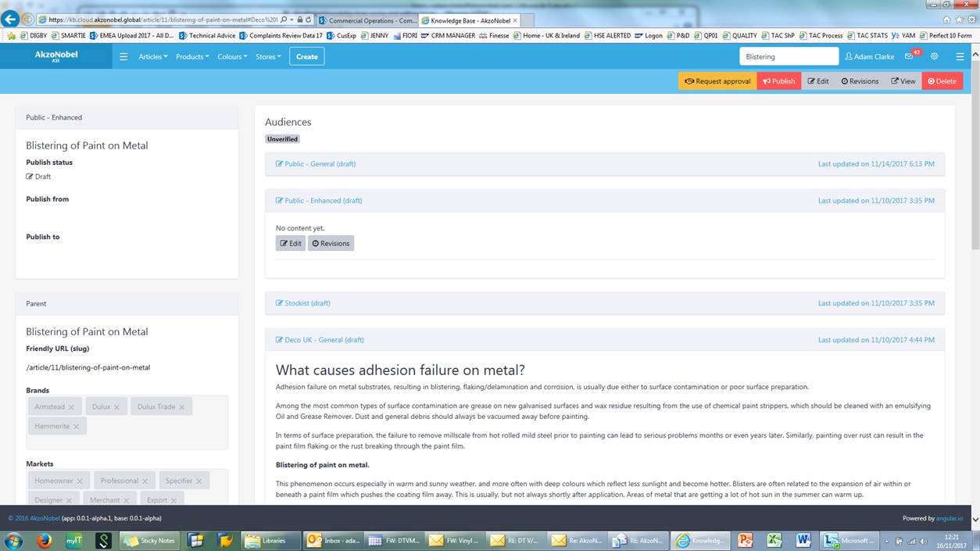The width and height of the screenshot is (980, 551).
Task: Expand the Colours dropdown menu
Action: coord(232,56)
